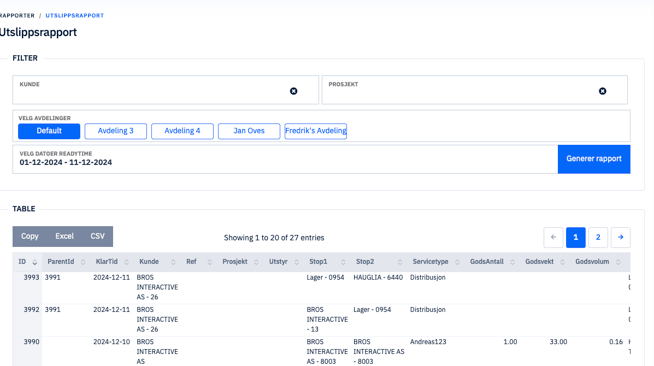Image resolution: width=654 pixels, height=366 pixels.
Task: Sort by ParentId column
Action: point(66,262)
